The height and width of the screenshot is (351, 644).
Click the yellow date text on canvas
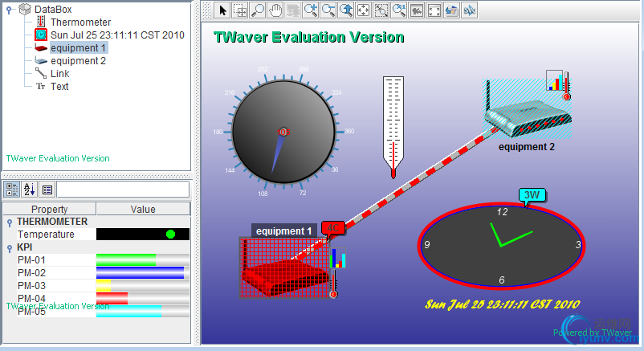pos(502,304)
